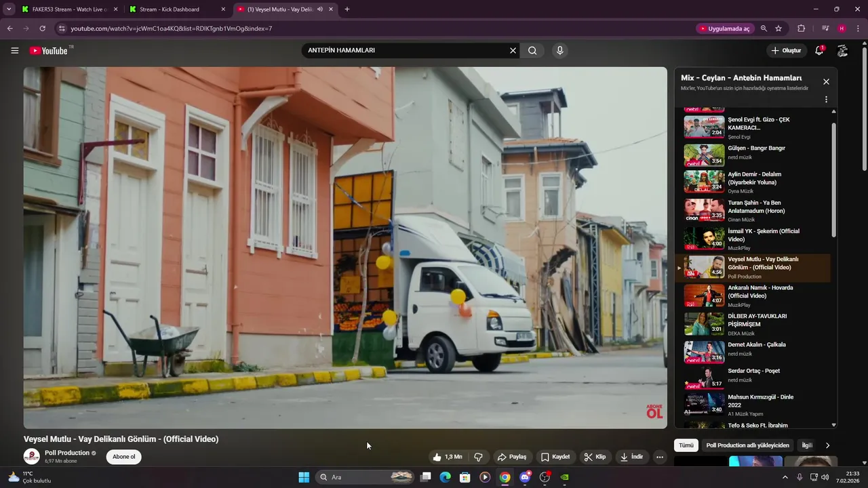Image resolution: width=868 pixels, height=488 pixels.
Task: Click the magnifier search button
Action: (532, 50)
